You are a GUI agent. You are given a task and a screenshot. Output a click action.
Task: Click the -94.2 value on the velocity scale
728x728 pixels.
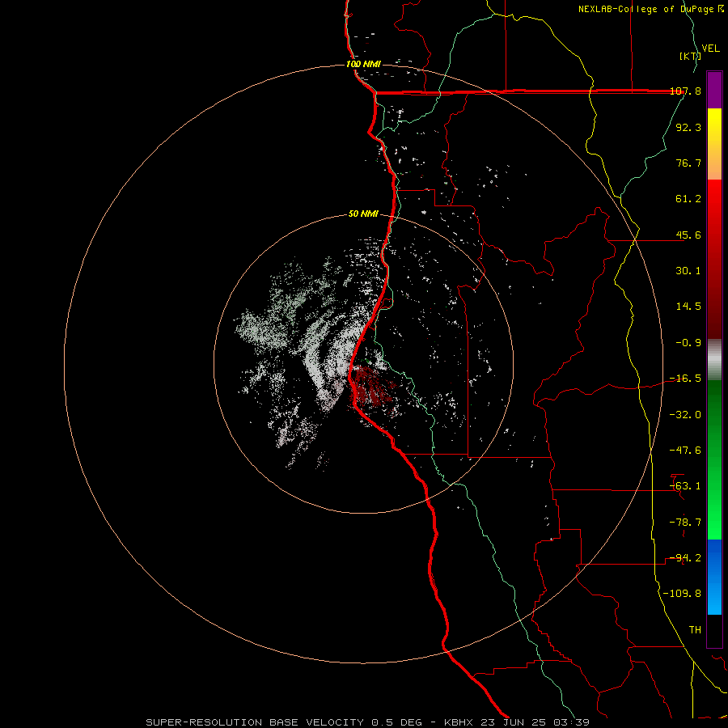(x=685, y=558)
